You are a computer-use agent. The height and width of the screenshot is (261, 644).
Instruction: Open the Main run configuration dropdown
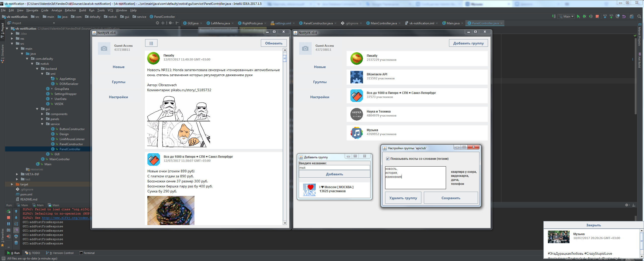[566, 17]
